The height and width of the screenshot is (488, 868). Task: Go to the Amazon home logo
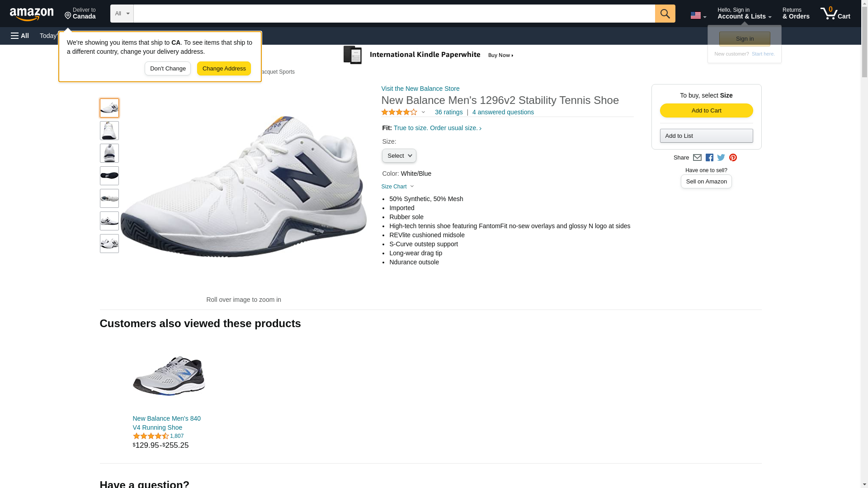tap(32, 14)
